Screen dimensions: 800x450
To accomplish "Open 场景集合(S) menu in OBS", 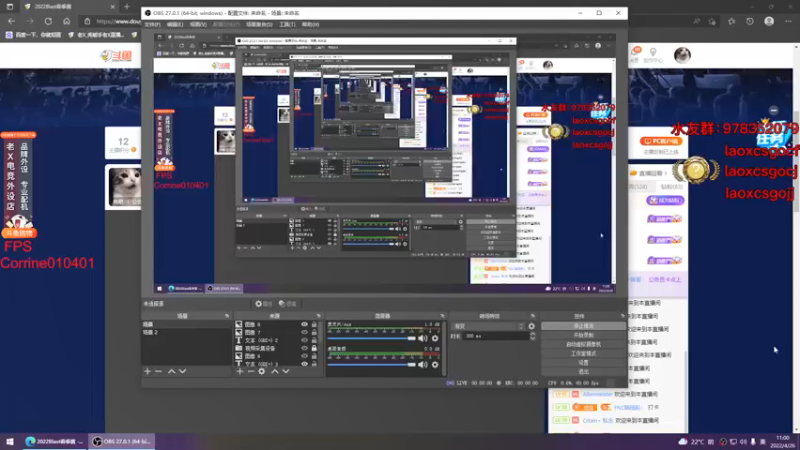I will coord(259,24).
